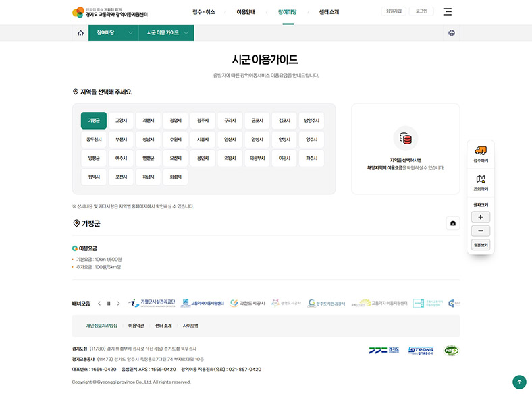532x400 pixels.
Task: Click the print icon
Action: tap(452, 33)
